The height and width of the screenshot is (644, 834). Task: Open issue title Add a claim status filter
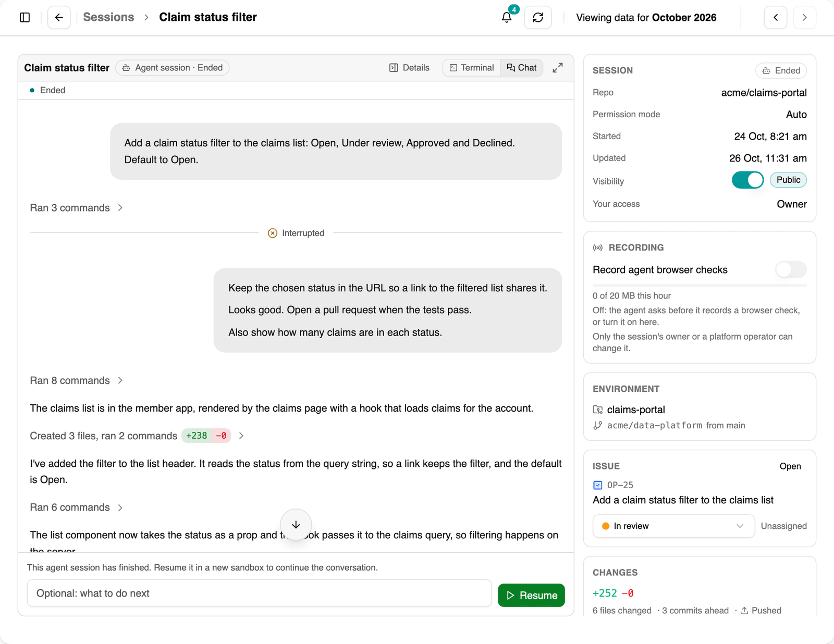pyautogui.click(x=683, y=500)
